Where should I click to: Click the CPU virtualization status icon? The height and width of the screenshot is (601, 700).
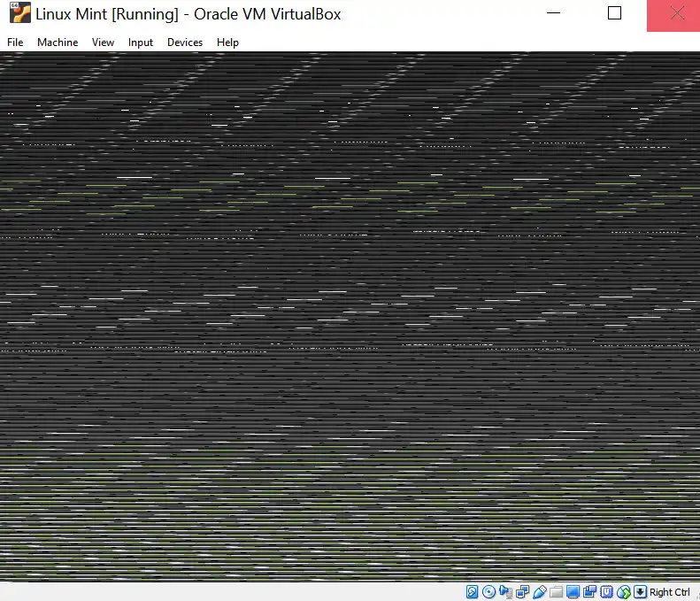[x=607, y=592]
